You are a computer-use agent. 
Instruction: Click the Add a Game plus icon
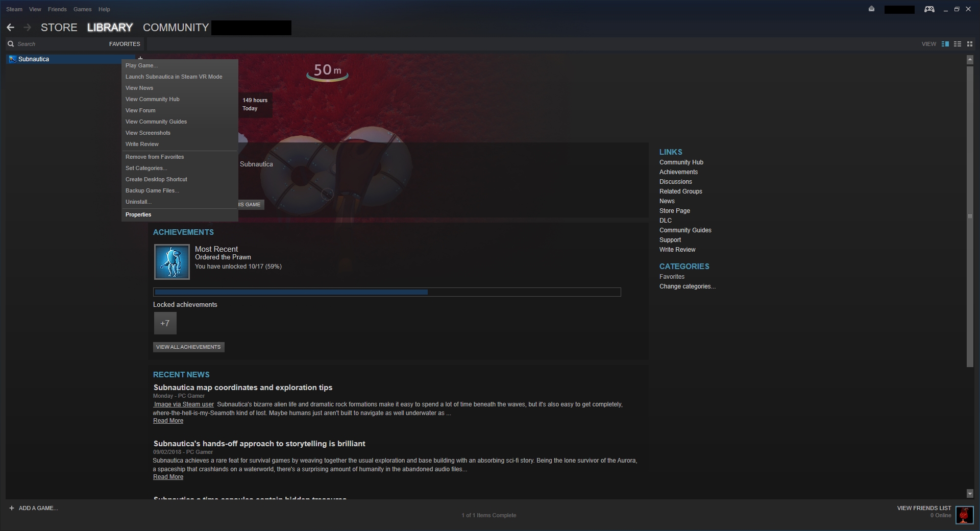[12, 508]
